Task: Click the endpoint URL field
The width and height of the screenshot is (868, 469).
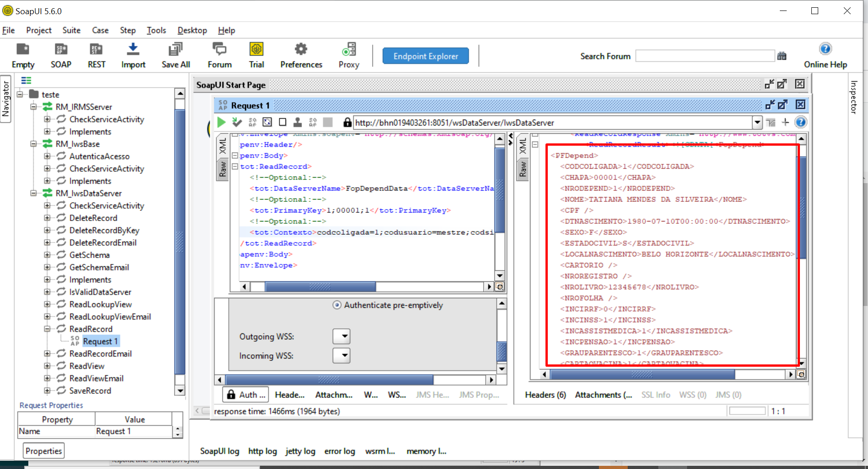Action: coord(553,122)
